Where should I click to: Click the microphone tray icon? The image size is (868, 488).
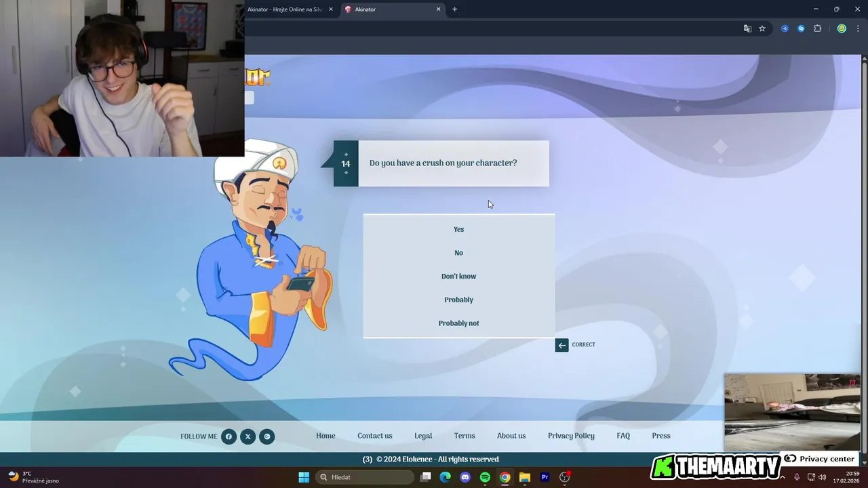tap(797, 477)
